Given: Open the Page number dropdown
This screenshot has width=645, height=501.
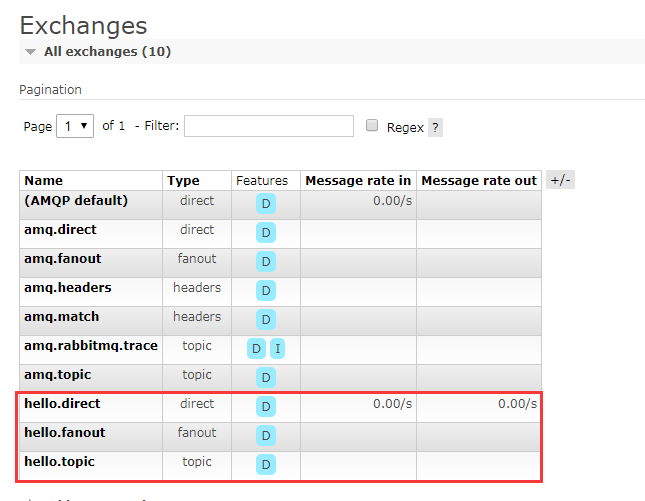Looking at the screenshot, I should click(x=75, y=126).
